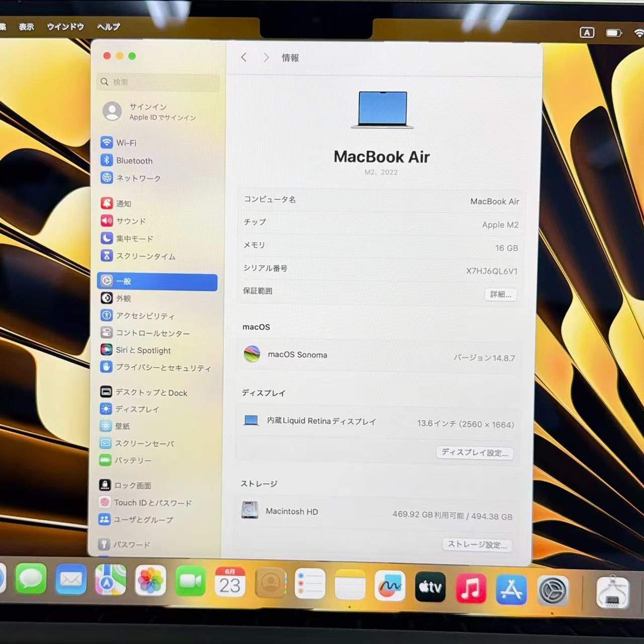Open ディスプレイ設定... button
The height and width of the screenshot is (644, 644).
click(474, 452)
